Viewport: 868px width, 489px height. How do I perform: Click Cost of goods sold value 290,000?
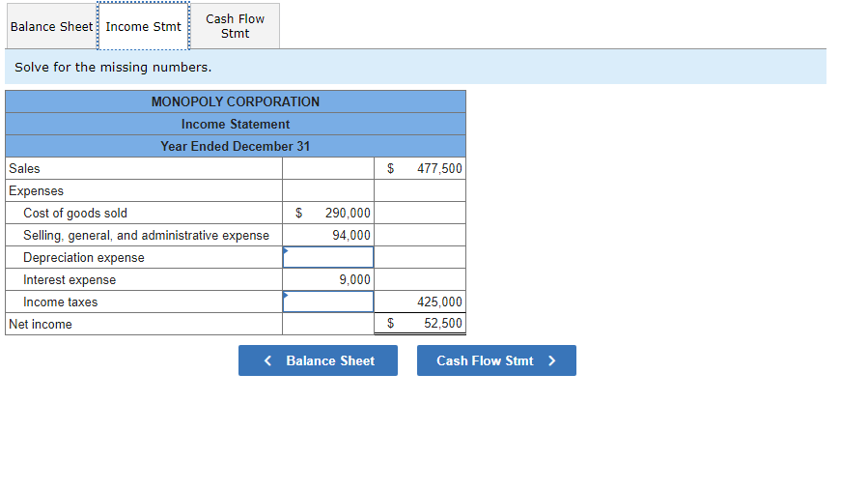coord(348,213)
